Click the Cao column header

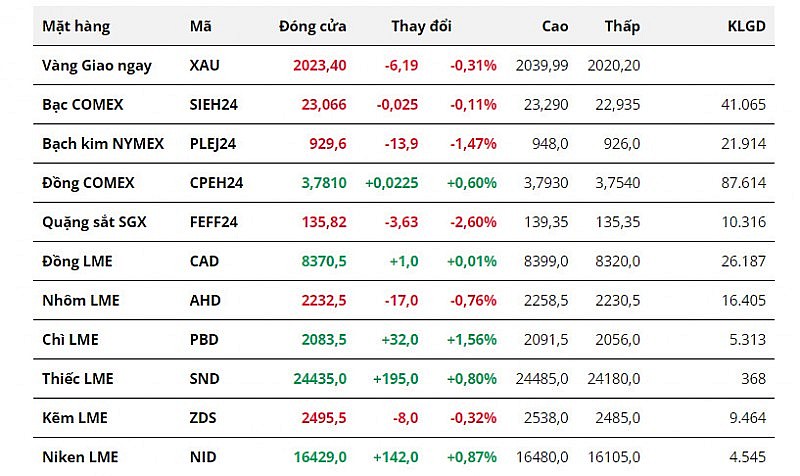[x=555, y=26]
